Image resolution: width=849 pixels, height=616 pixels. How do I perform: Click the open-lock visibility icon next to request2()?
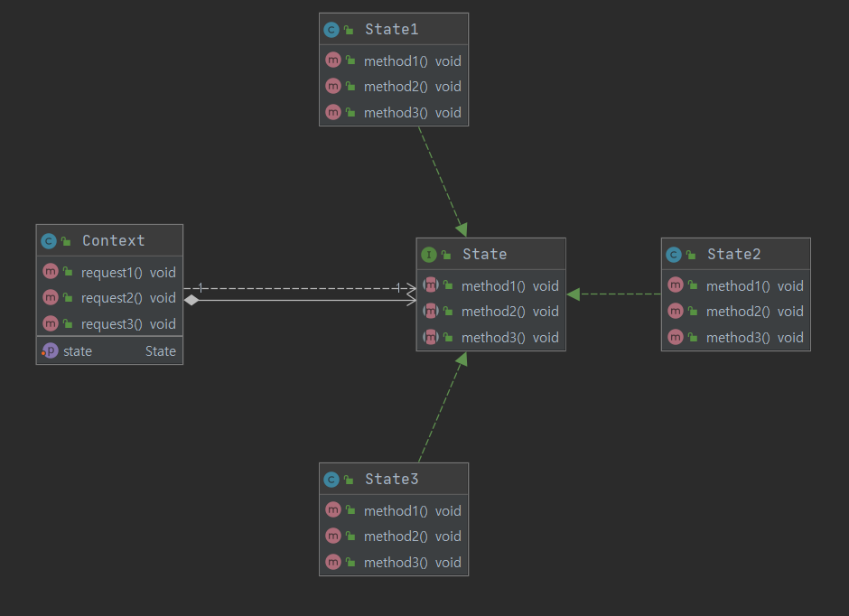coord(66,297)
